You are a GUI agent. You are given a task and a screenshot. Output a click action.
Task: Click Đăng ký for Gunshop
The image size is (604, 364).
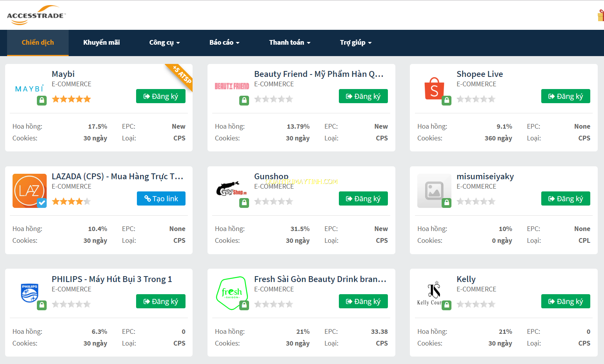coord(363,198)
